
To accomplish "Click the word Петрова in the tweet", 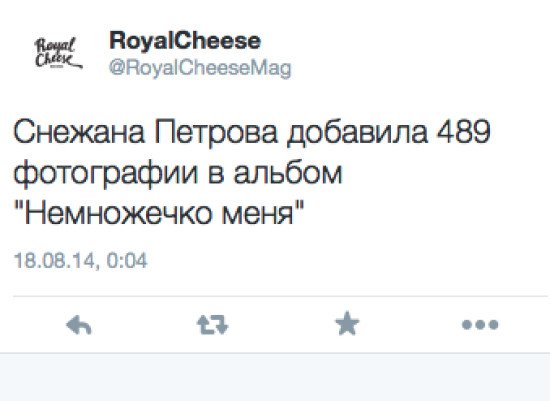I will tap(216, 132).
